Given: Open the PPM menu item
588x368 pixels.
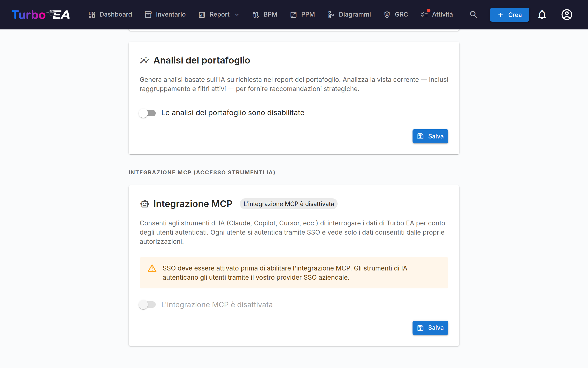Looking at the screenshot, I should (302, 14).
